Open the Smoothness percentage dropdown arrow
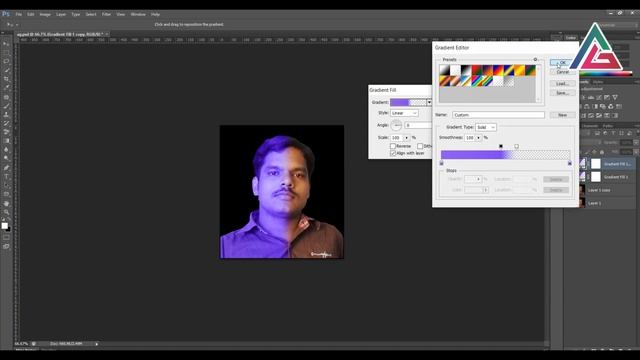 point(478,138)
